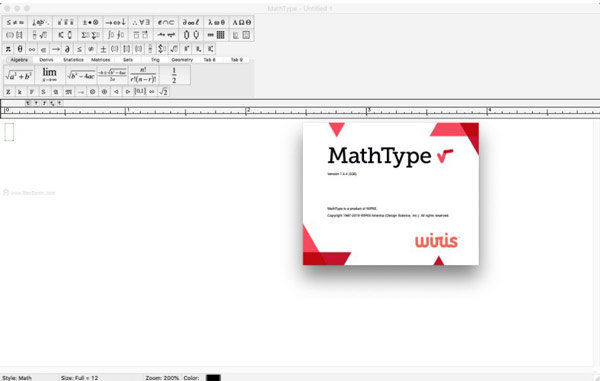Insert the lim x→∞ expression
Screen dimensions: 600x381
point(50,75)
